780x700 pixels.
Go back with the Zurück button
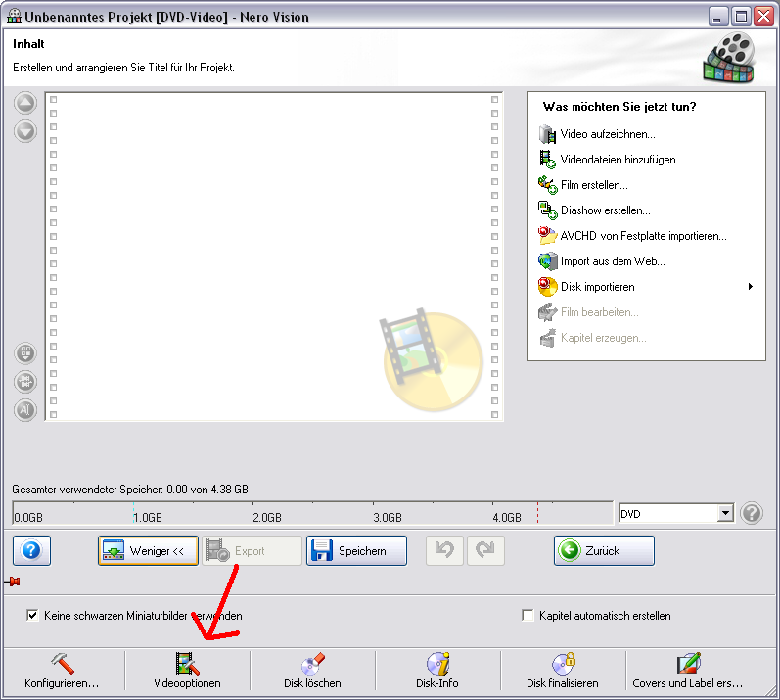[x=604, y=551]
